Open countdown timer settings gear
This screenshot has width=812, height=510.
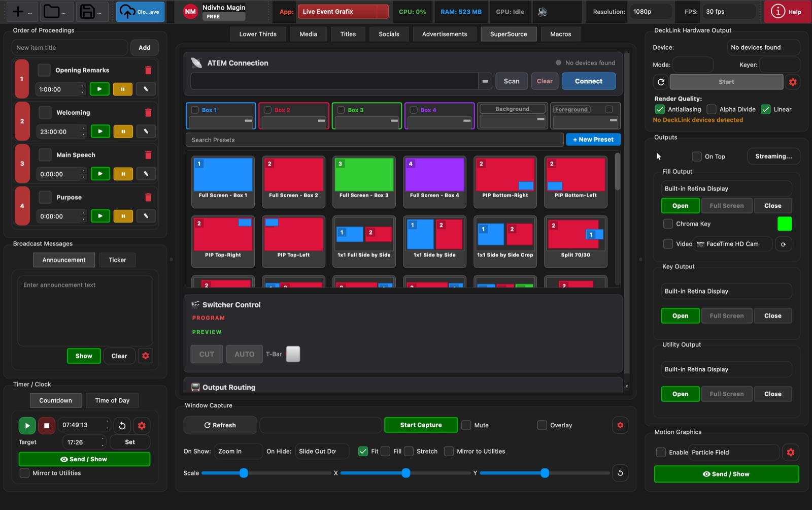pyautogui.click(x=142, y=426)
